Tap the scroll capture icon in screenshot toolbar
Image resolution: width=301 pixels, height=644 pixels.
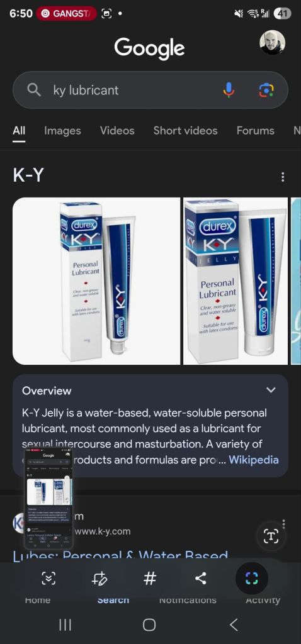(48, 579)
